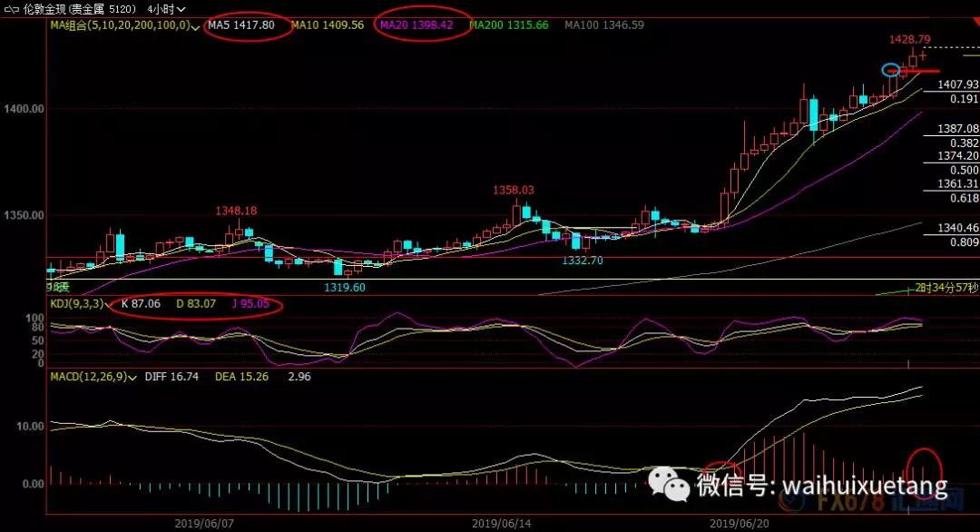Click the MA100 1346.59 gray label

pos(604,25)
